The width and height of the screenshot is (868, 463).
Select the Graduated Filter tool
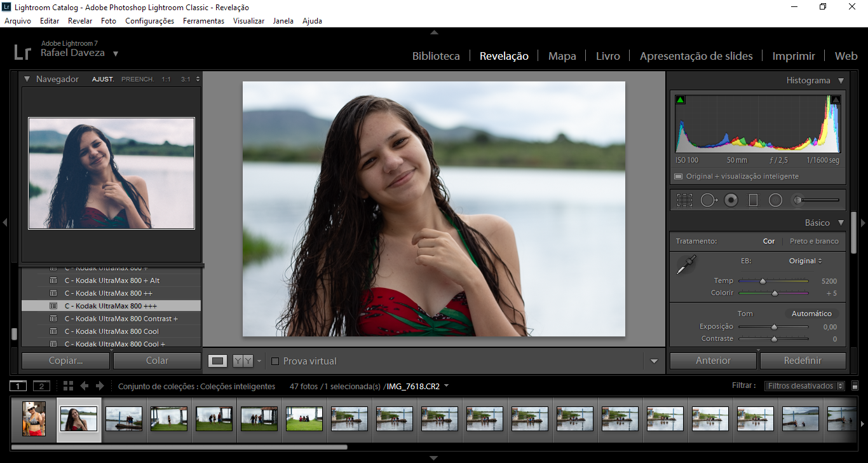coord(753,200)
